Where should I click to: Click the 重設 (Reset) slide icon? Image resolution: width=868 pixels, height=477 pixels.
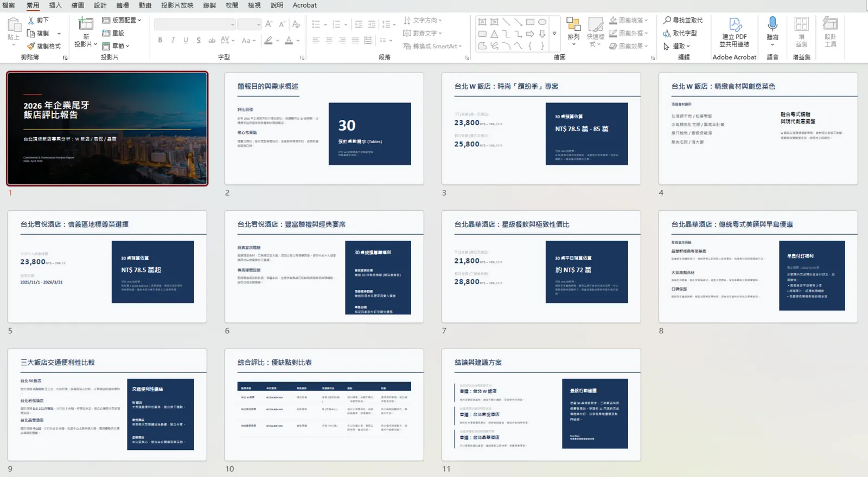point(106,33)
